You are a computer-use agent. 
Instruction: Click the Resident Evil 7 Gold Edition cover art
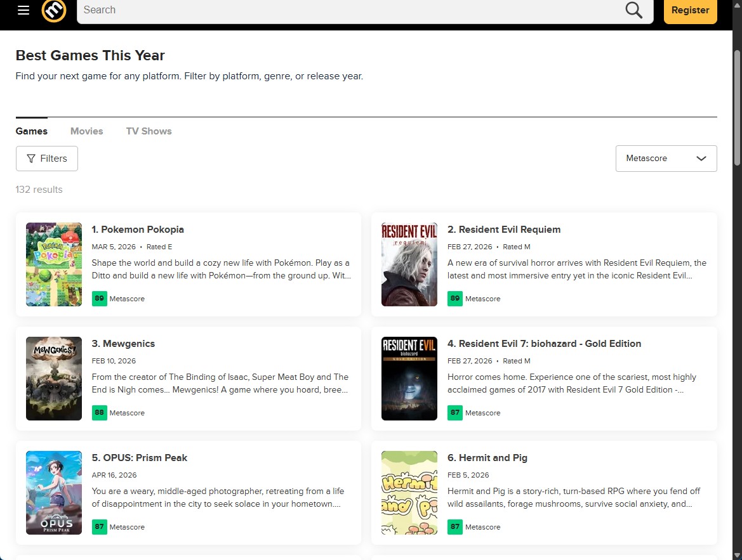pos(409,379)
